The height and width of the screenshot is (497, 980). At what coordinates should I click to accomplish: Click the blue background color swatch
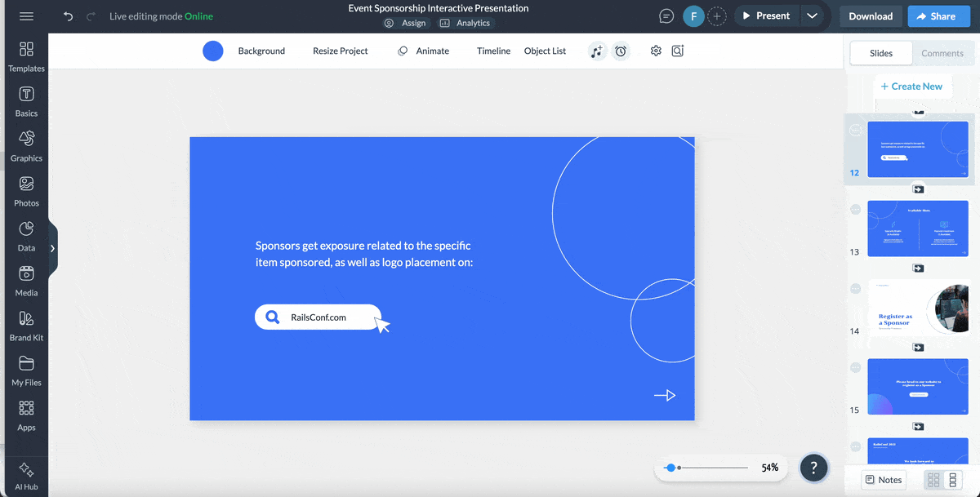coord(213,51)
